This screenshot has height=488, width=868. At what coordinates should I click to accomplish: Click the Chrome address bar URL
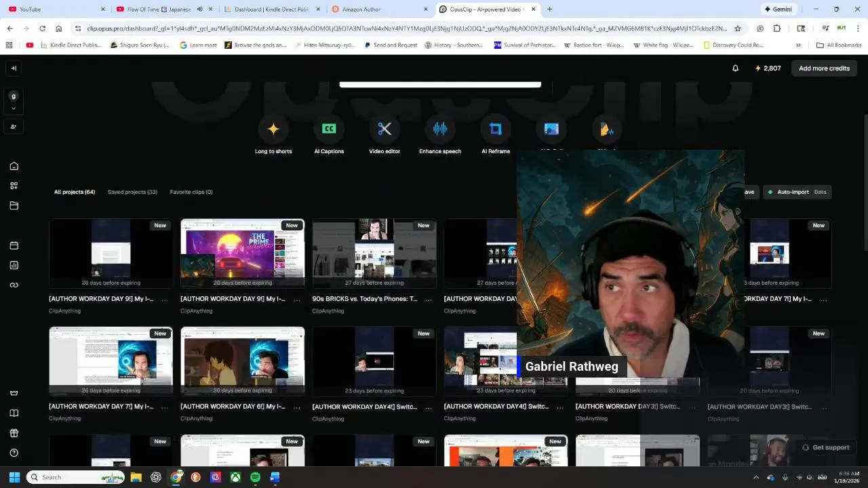(x=407, y=28)
